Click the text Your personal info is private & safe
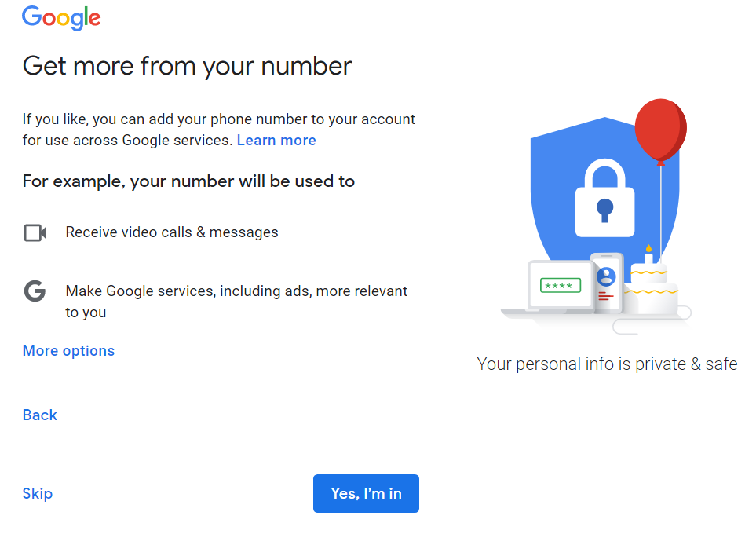 click(x=608, y=364)
